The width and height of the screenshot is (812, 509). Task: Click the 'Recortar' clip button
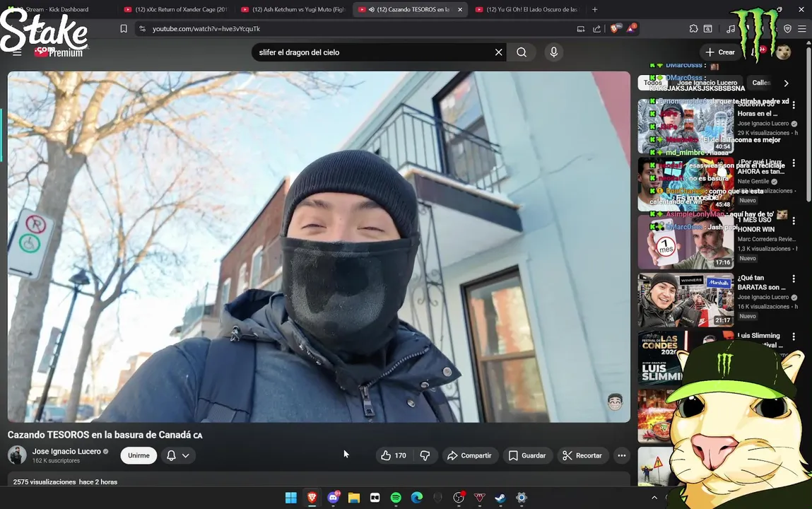pos(582,456)
